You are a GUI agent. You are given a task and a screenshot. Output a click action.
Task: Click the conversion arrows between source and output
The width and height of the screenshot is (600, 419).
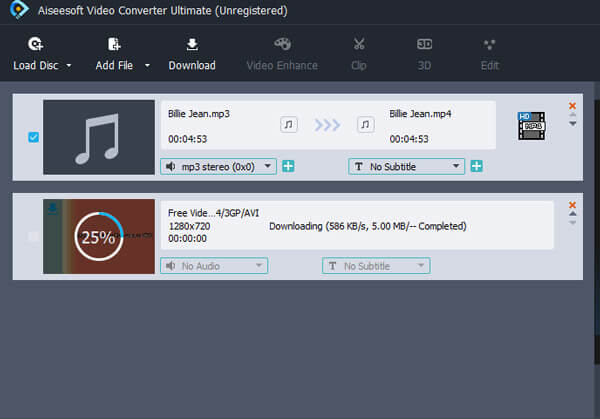click(x=327, y=125)
